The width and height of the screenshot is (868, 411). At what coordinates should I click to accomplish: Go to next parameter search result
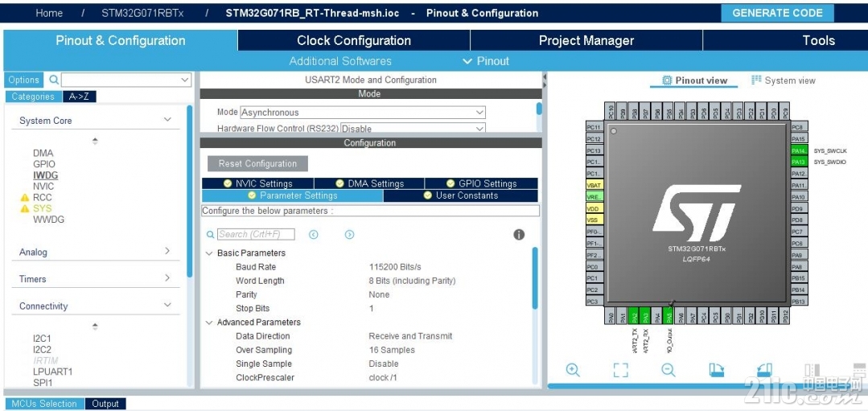click(x=349, y=235)
